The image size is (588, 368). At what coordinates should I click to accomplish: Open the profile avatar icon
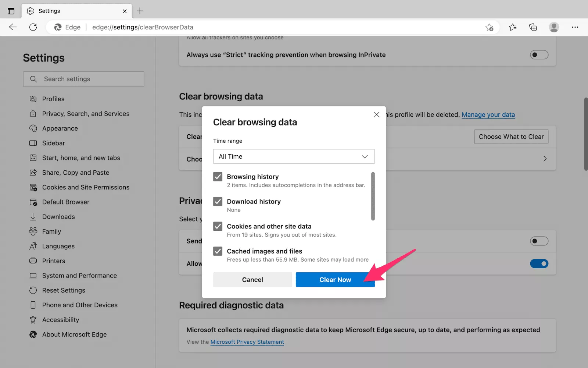click(x=554, y=27)
